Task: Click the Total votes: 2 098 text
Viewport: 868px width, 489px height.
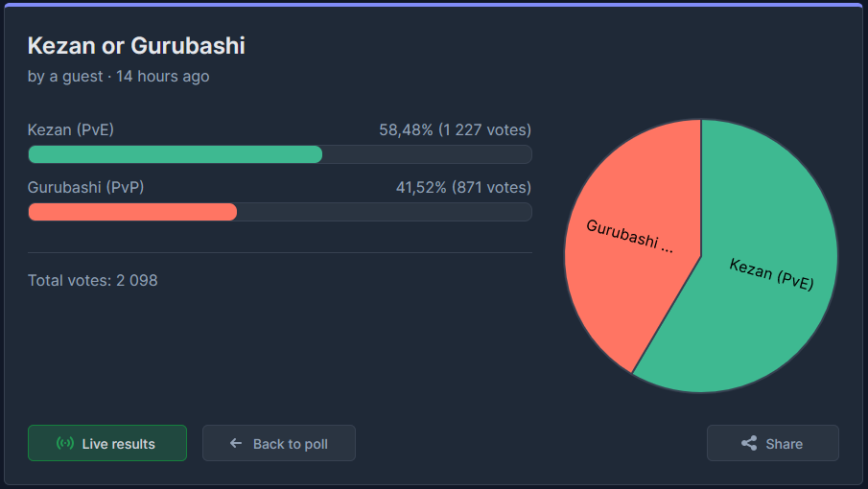Action: (92, 280)
